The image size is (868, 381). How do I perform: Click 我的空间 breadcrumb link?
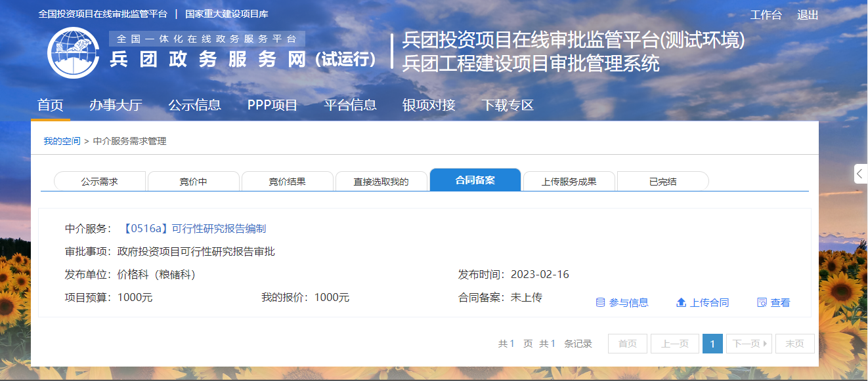pos(62,141)
